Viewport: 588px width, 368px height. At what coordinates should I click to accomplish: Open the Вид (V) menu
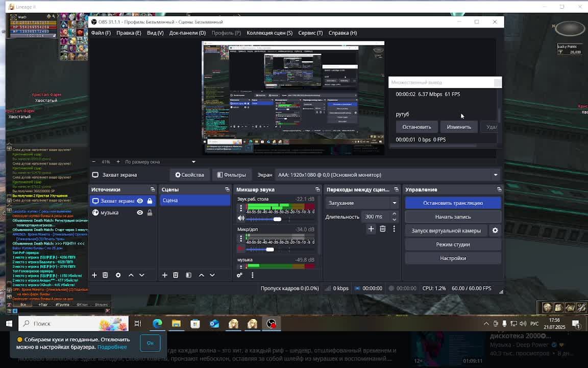155,33
